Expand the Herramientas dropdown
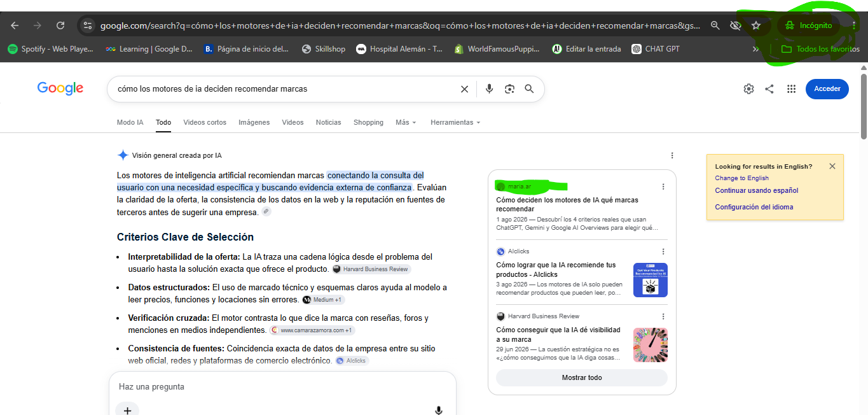 coord(455,122)
